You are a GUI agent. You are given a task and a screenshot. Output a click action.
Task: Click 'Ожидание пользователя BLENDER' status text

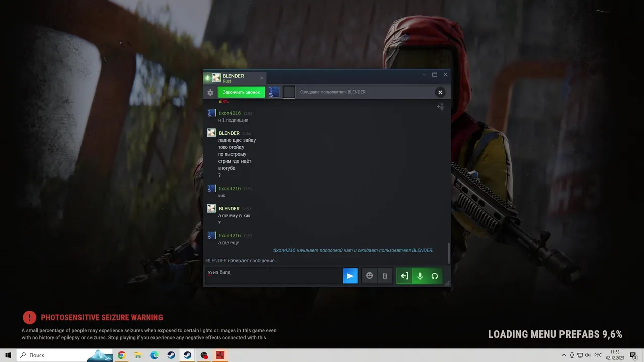pyautogui.click(x=333, y=92)
